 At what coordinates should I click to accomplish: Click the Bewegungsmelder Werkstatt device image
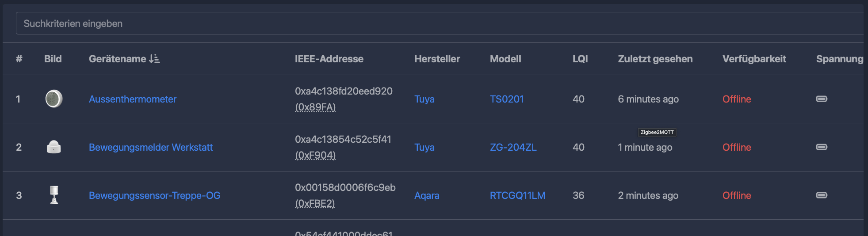pyautogui.click(x=54, y=147)
